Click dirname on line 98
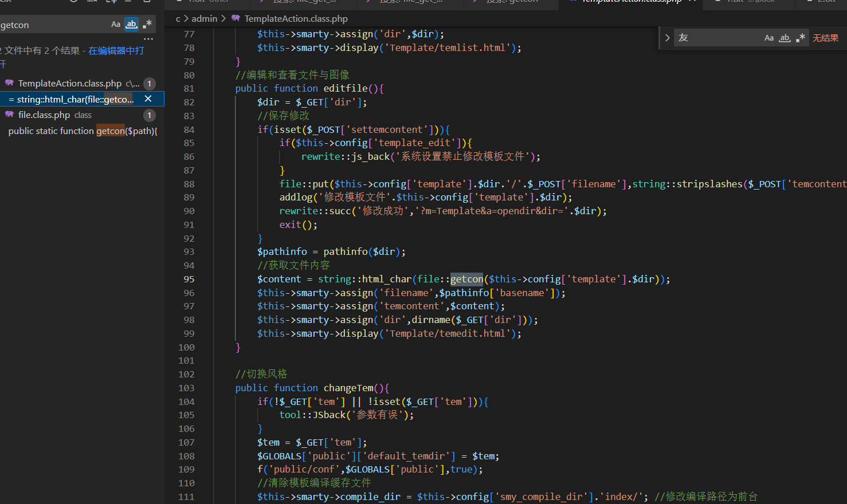Screen dimensions: 847x504 [431, 320]
